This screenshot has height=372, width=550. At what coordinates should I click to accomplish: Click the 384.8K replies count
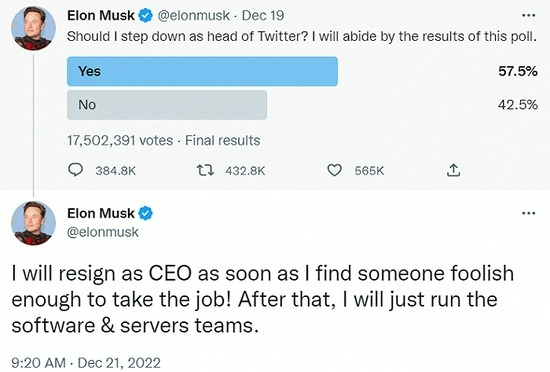point(115,171)
